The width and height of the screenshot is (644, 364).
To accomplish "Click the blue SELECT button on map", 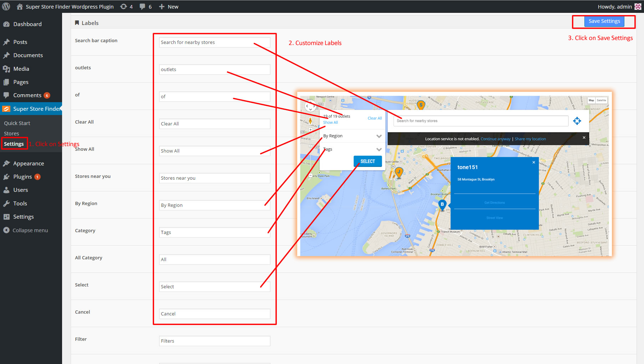I will 367,161.
